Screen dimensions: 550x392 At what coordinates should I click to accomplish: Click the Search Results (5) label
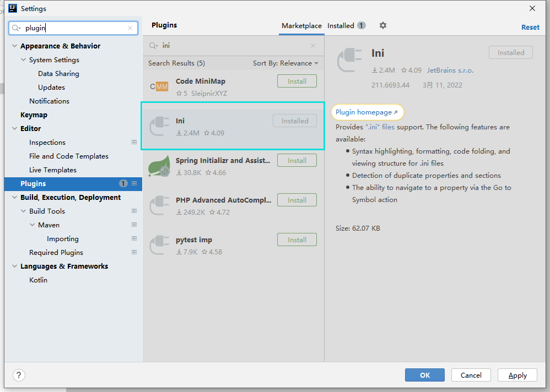(176, 63)
